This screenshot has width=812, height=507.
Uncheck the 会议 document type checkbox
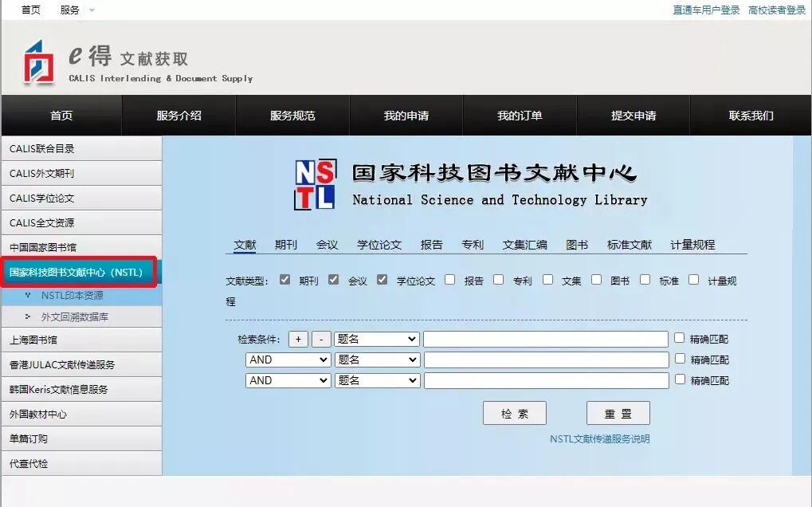coord(334,280)
